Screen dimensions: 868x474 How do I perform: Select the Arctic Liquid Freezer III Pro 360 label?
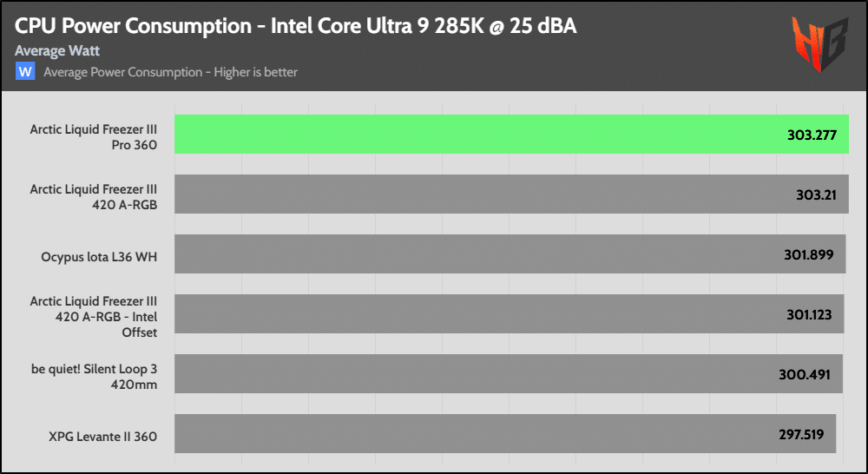click(x=94, y=135)
